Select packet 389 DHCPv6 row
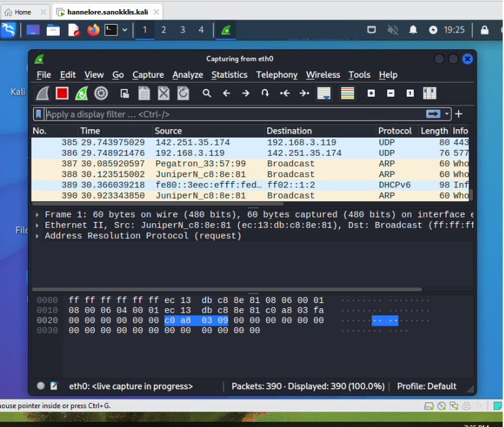Screen dimensions: 504x427 point(250,185)
